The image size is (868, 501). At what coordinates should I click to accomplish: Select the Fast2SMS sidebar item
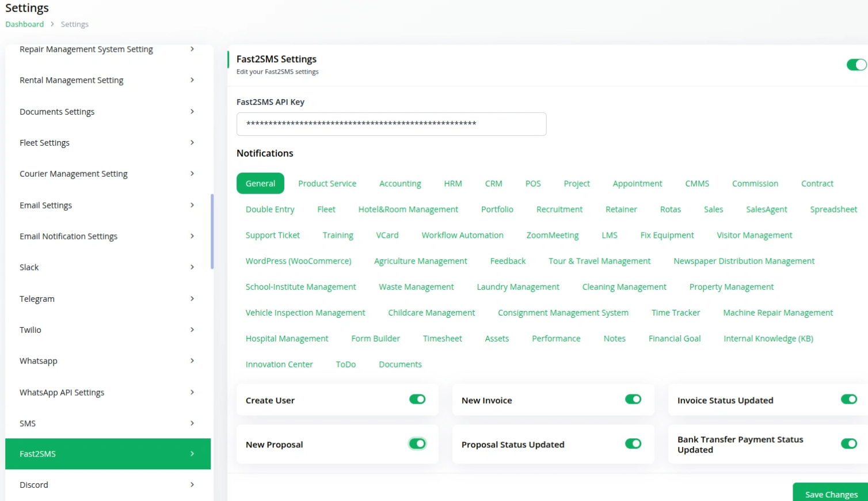pyautogui.click(x=108, y=454)
